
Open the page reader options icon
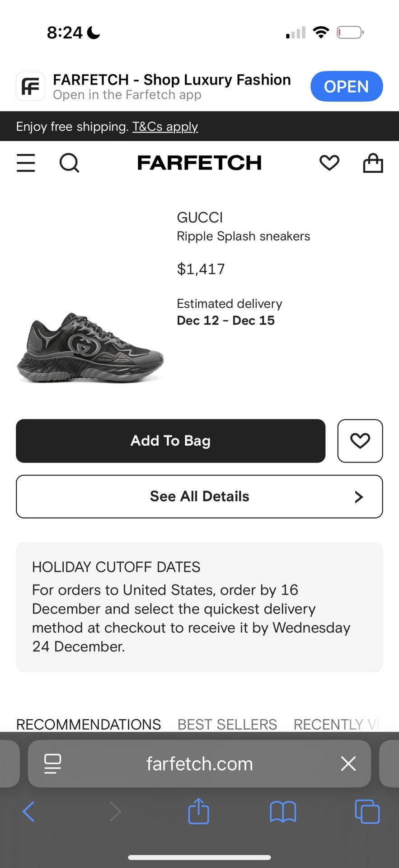coord(52,764)
